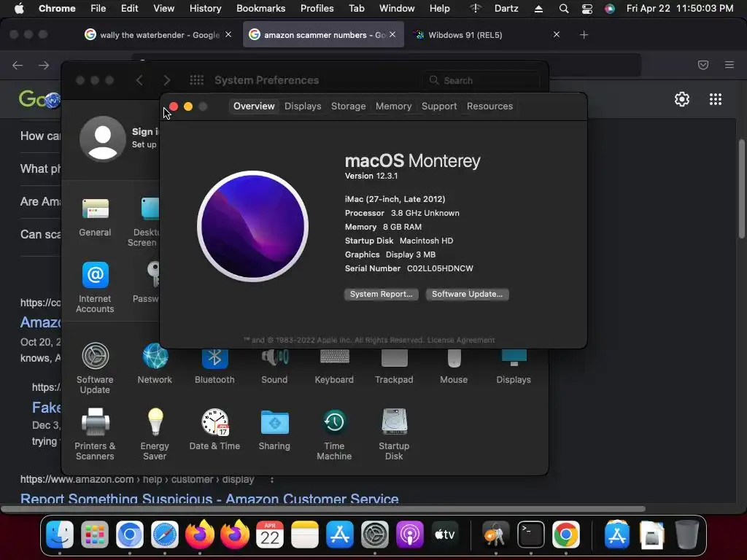Open Spotlight search in menu bar

point(564,9)
